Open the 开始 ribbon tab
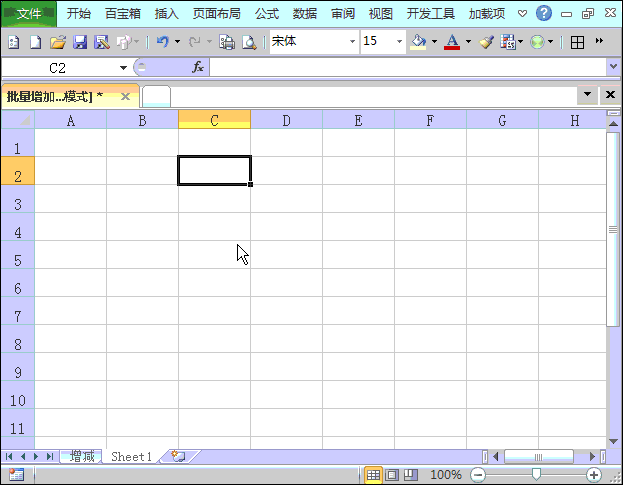Screen dimensions: 623x485 tap(79, 14)
